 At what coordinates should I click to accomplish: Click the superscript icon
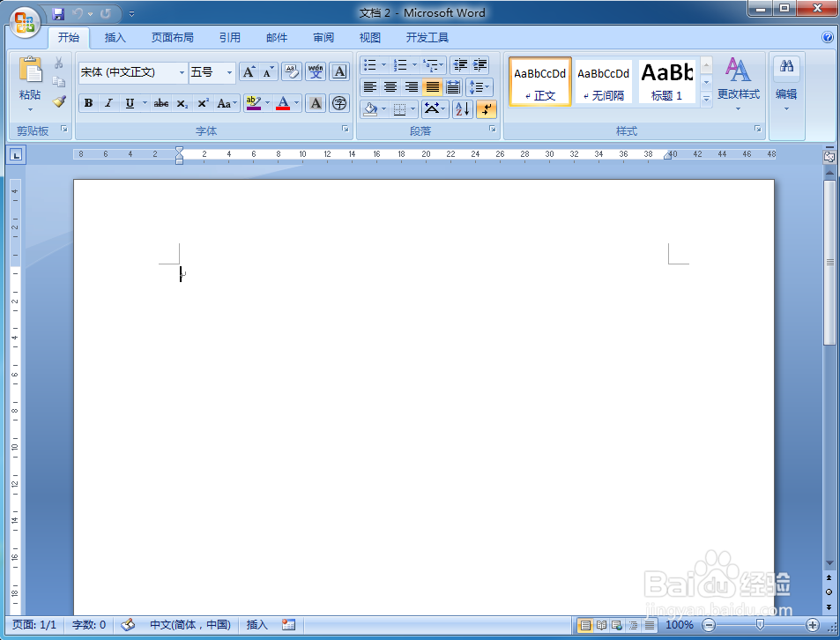(202, 103)
